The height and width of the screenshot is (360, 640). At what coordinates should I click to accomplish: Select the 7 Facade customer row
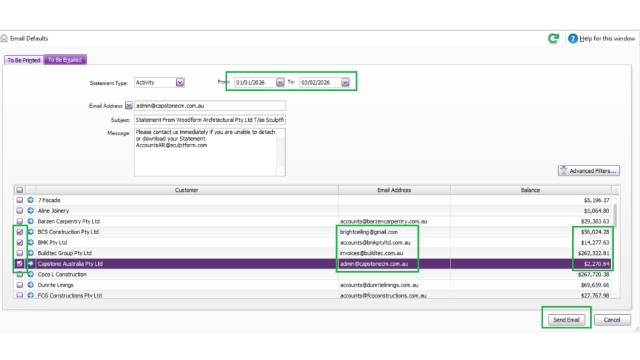pyautogui.click(x=313, y=200)
